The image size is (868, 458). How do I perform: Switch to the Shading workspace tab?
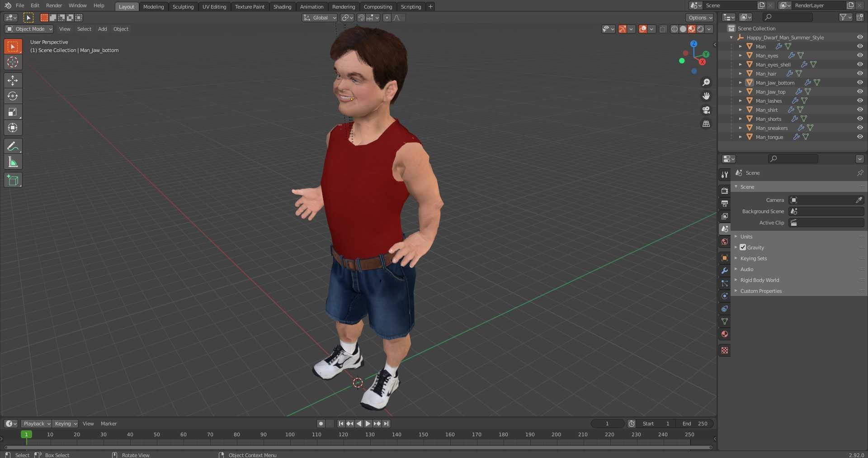pos(282,7)
